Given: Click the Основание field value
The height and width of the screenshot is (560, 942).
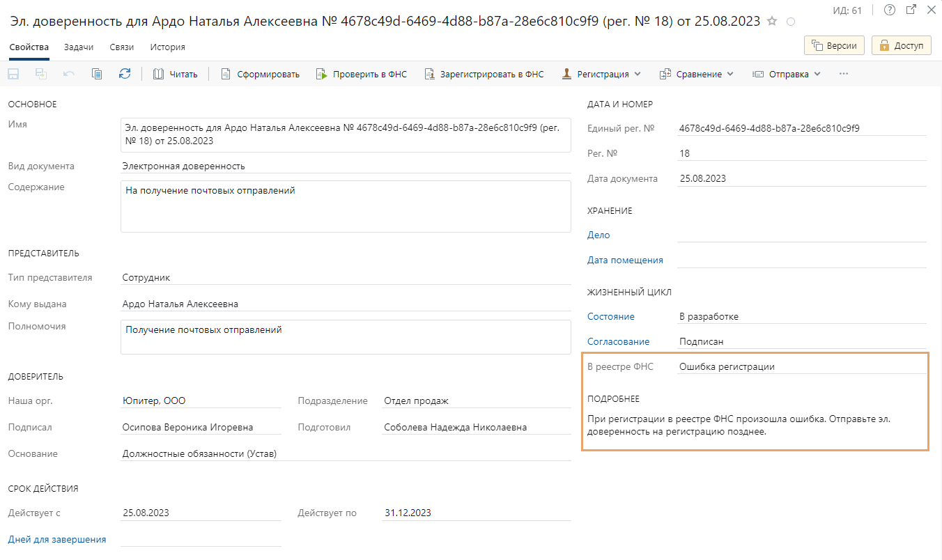Looking at the screenshot, I should (x=346, y=453).
